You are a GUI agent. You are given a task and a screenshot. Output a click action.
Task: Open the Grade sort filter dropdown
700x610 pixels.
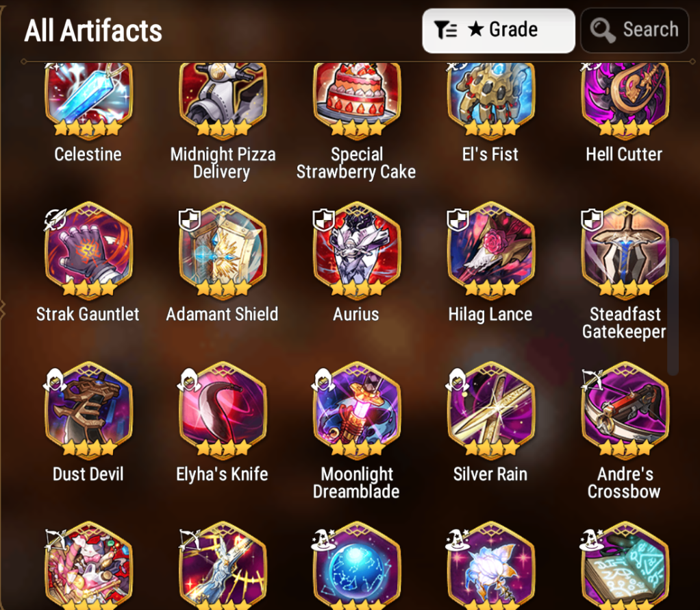[498, 30]
